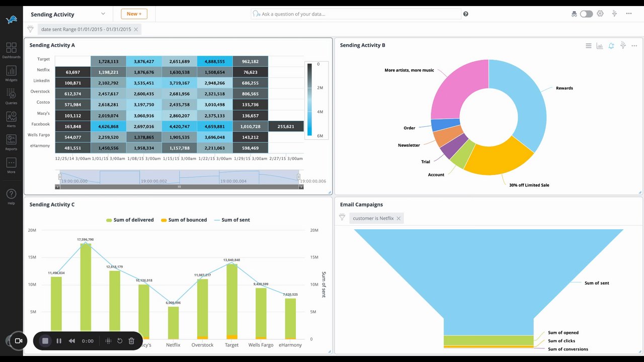Open Help from the sidebar
This screenshot has height=362, width=644.
[11, 197]
